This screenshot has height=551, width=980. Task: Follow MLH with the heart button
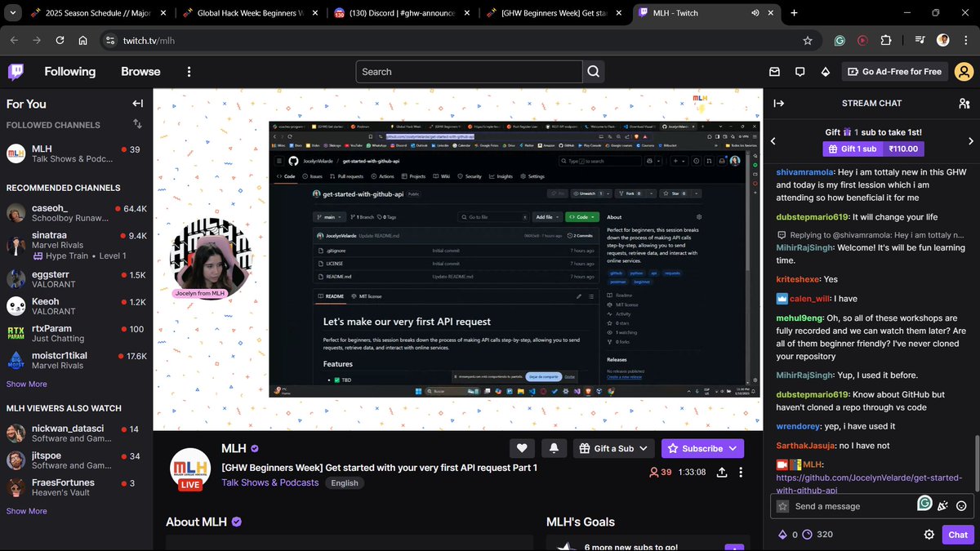tap(522, 448)
